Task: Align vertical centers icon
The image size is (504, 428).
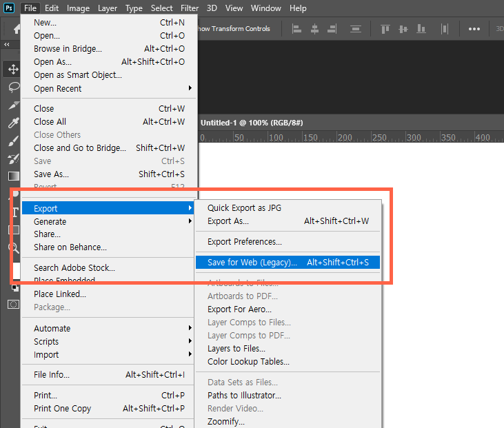Action: pyautogui.click(x=403, y=29)
